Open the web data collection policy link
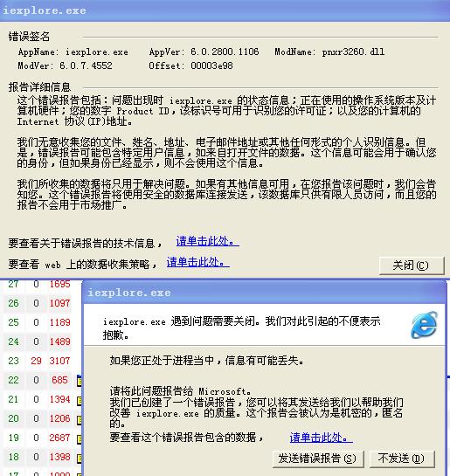450x476 pixels. point(197,262)
